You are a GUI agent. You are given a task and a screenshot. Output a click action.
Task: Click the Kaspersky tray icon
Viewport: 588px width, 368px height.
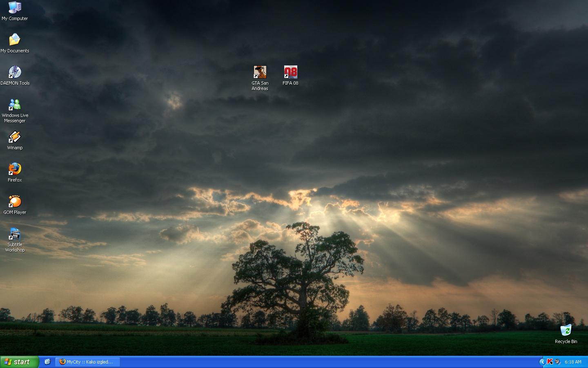click(550, 362)
